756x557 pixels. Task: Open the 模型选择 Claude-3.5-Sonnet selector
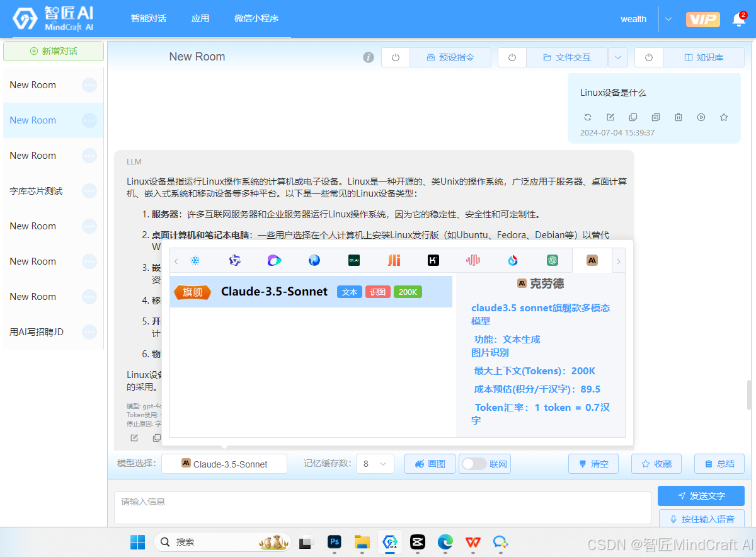point(224,464)
